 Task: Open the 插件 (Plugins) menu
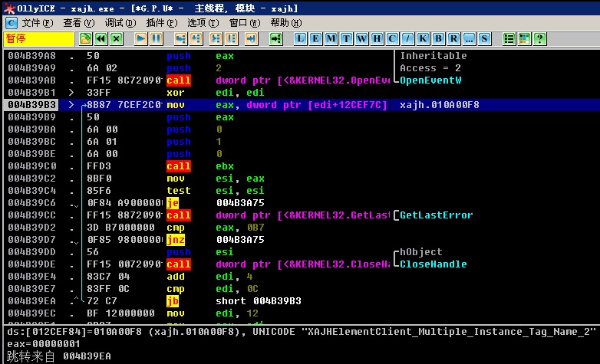click(160, 23)
